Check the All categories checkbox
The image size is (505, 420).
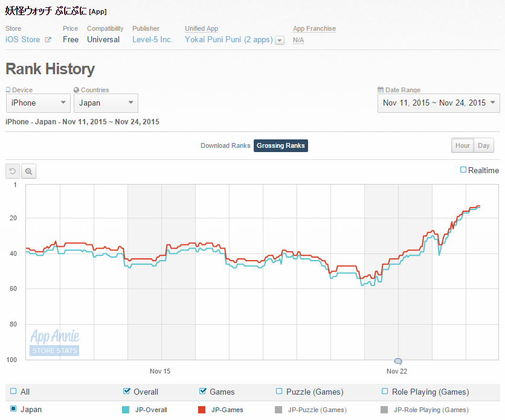pos(13,391)
